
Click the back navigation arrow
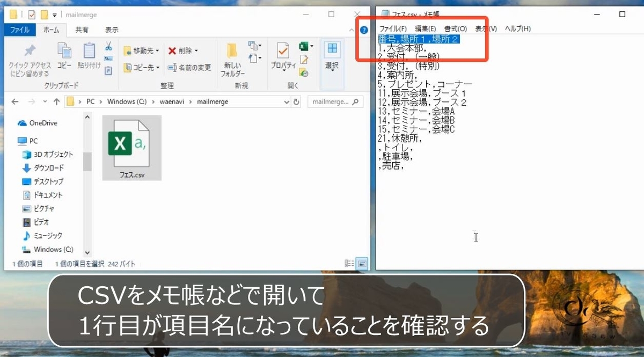pos(14,101)
